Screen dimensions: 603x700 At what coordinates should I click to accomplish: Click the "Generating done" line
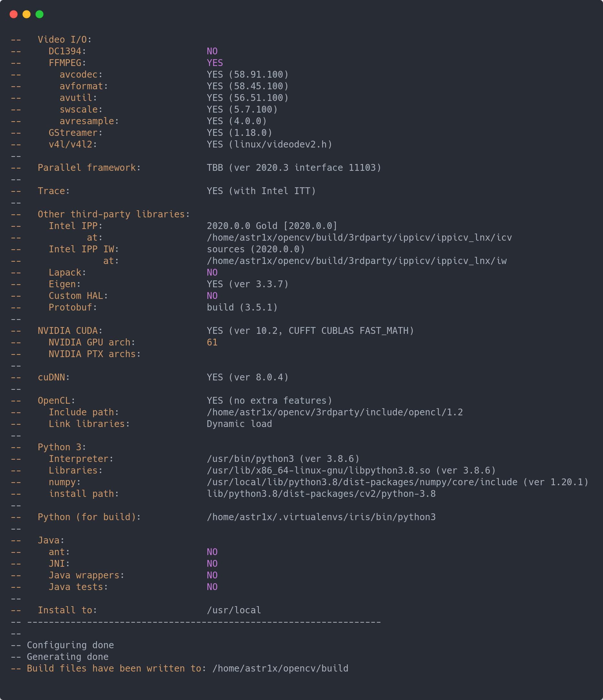[x=68, y=657]
